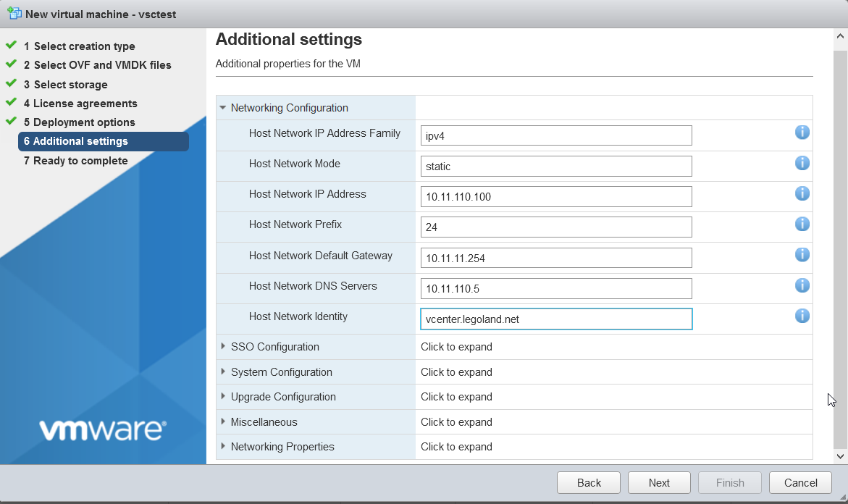View info for Host Network DNS Servers

(802, 285)
